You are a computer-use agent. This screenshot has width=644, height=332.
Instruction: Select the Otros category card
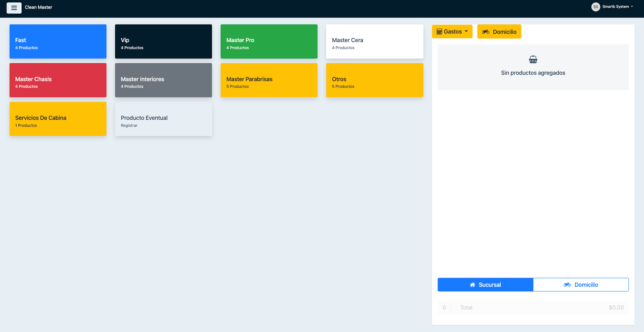374,80
